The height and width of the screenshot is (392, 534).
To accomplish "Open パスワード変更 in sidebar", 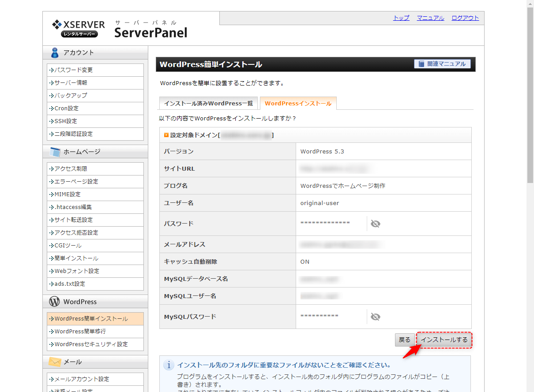I will [95, 70].
